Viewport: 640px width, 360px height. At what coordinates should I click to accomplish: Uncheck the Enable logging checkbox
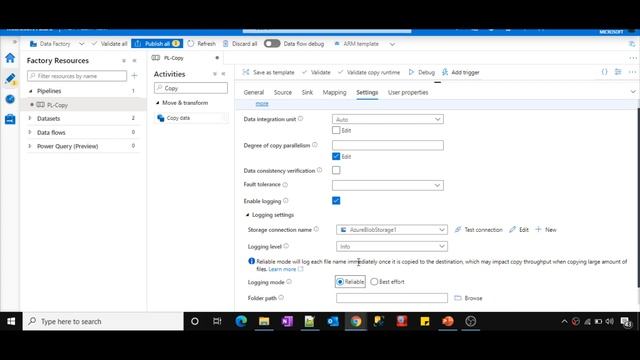(x=336, y=200)
